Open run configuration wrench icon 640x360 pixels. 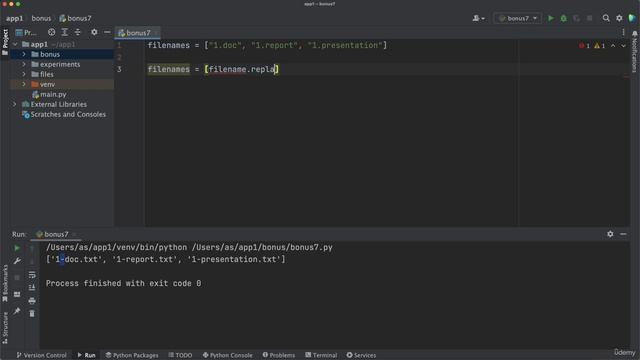coord(17,261)
